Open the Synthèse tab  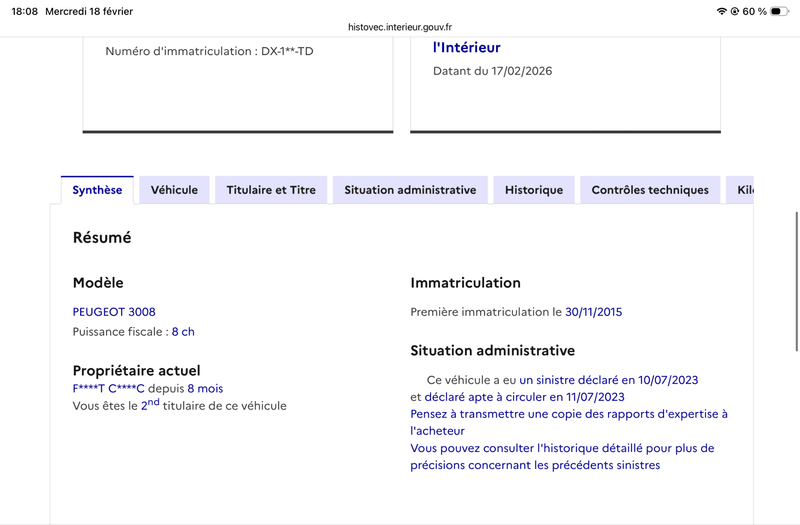(x=97, y=190)
